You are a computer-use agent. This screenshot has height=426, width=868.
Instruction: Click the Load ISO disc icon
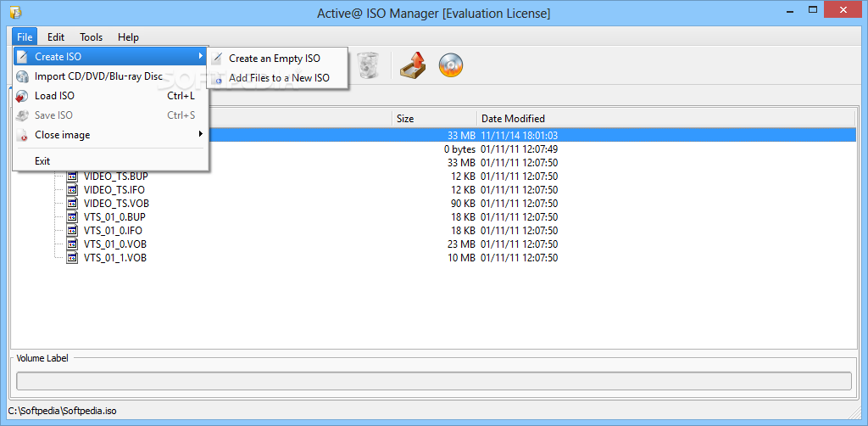coord(22,97)
